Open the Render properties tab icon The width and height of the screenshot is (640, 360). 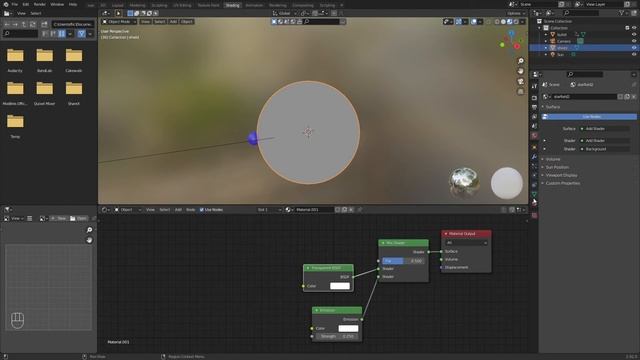pyautogui.click(x=534, y=98)
